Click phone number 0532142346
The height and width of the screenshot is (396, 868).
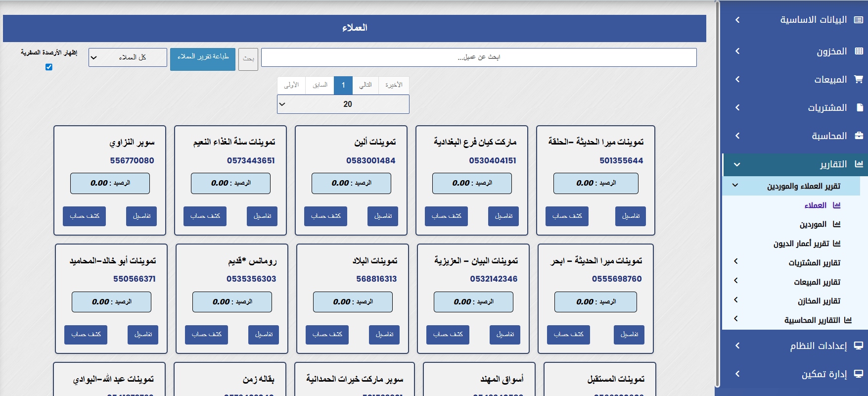(494, 279)
